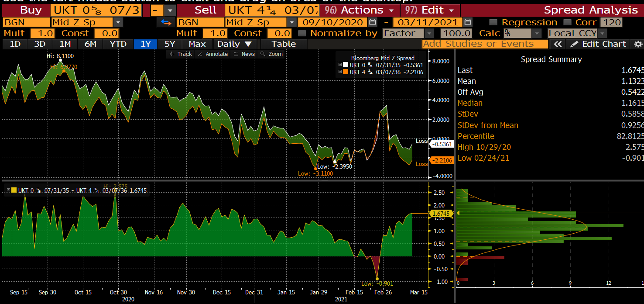Click the Buy security field UKT 0 5/8

point(96,10)
